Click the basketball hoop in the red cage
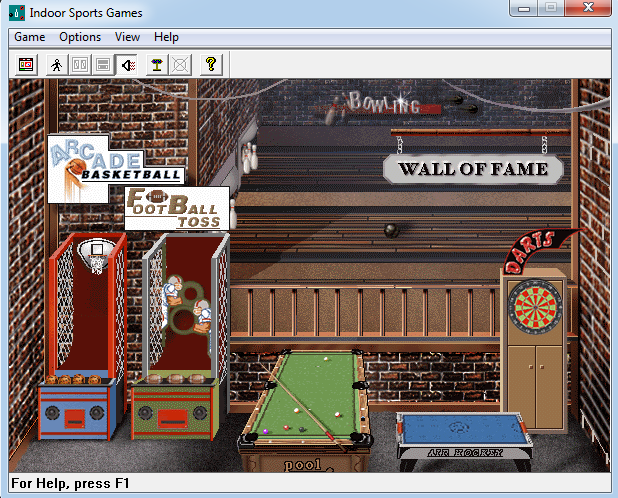 pos(96,255)
